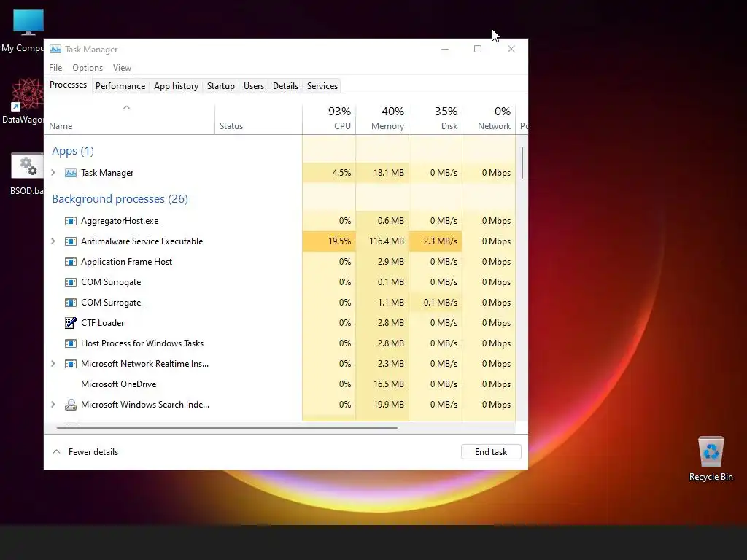Image resolution: width=747 pixels, height=560 pixels.
Task: Select the Microsoft OneDrive process row
Action: point(280,384)
